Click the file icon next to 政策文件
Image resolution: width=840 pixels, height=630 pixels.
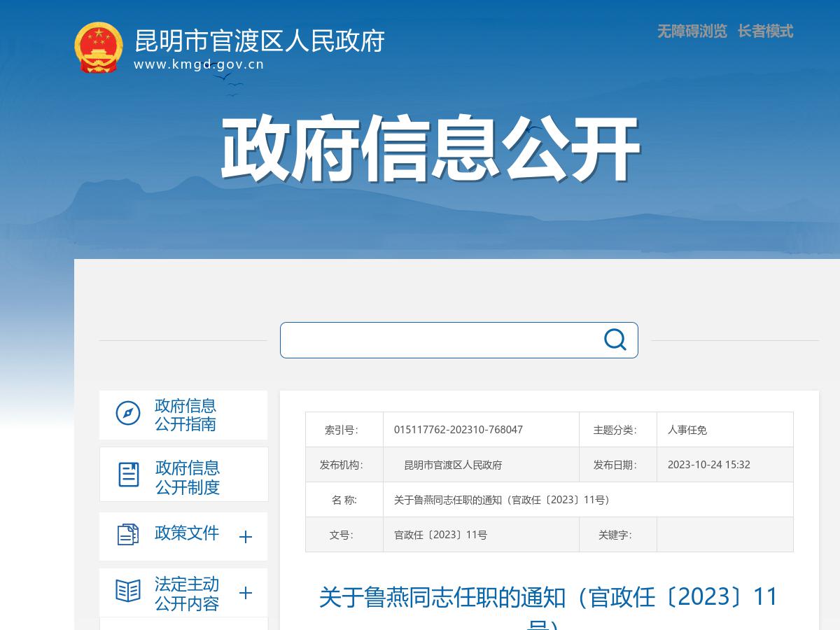pyautogui.click(x=127, y=533)
